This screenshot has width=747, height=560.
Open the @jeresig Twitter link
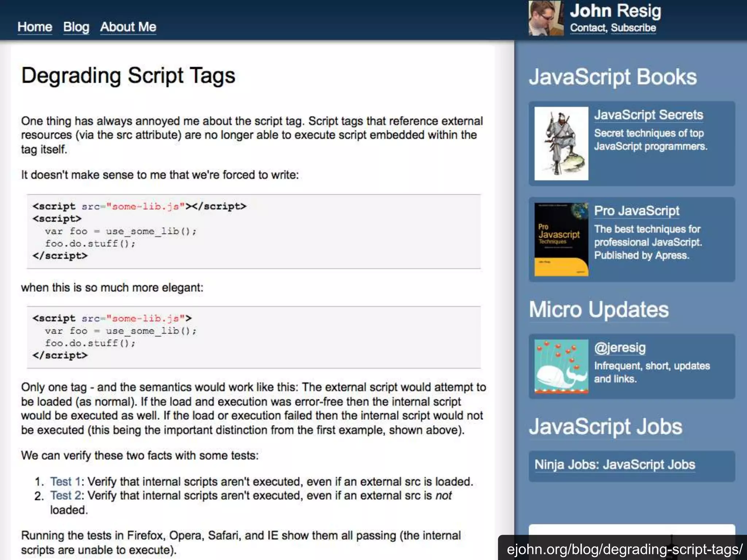[620, 348]
